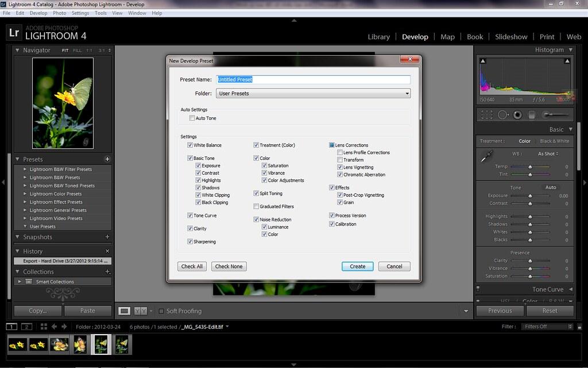
Task: Open the Develop menu
Action: (x=38, y=13)
